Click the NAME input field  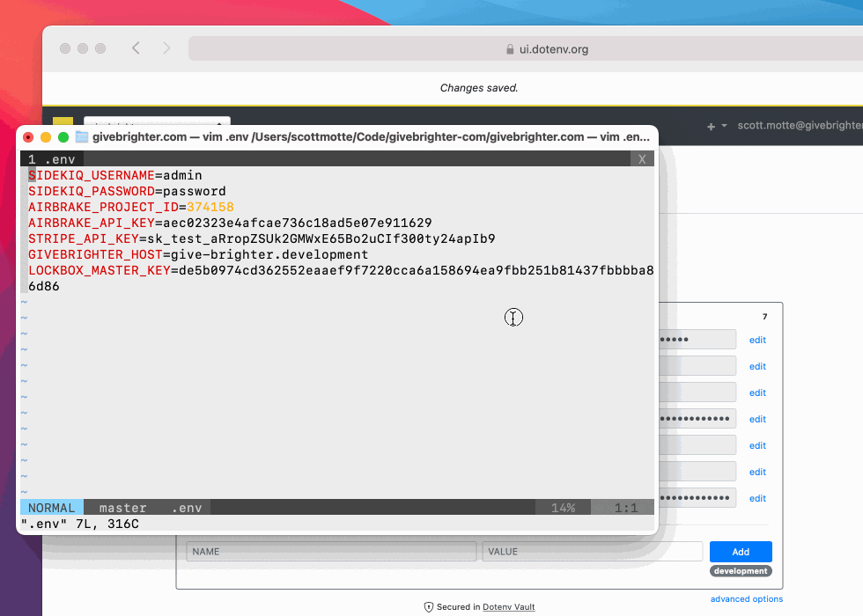pyautogui.click(x=331, y=551)
